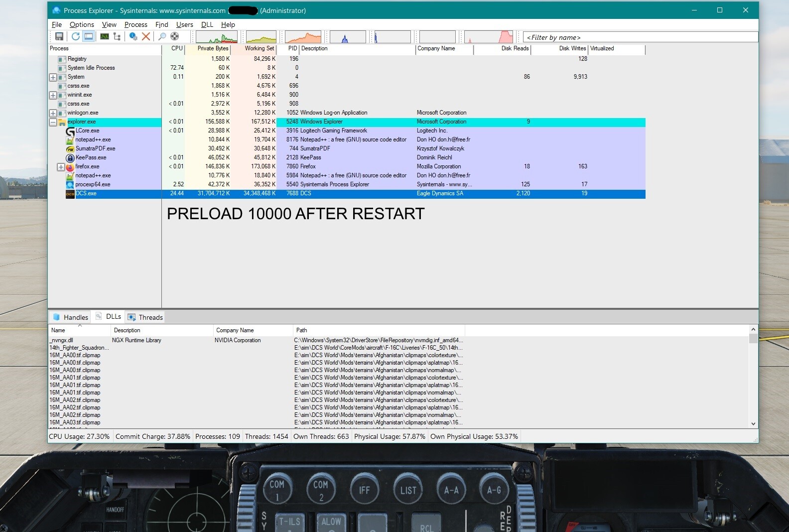Open the Find menu
Viewport: 789px width, 532px height.
coord(162,24)
